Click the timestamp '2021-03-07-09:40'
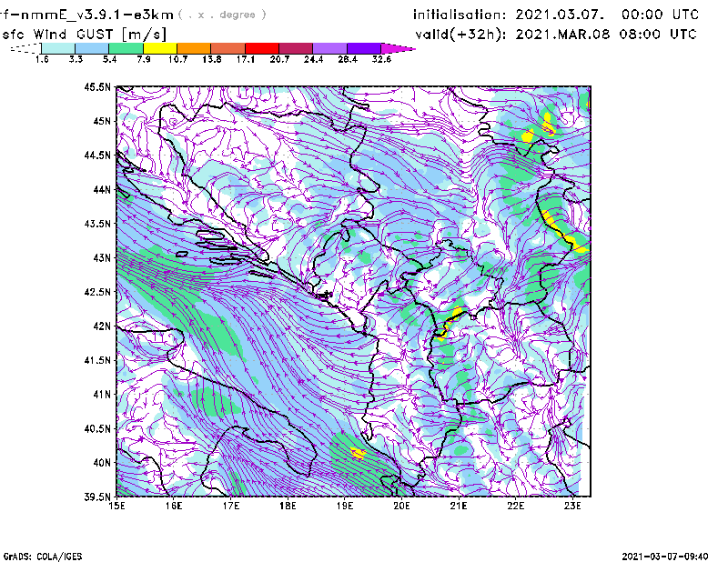The width and height of the screenshot is (728, 562). pos(665,557)
